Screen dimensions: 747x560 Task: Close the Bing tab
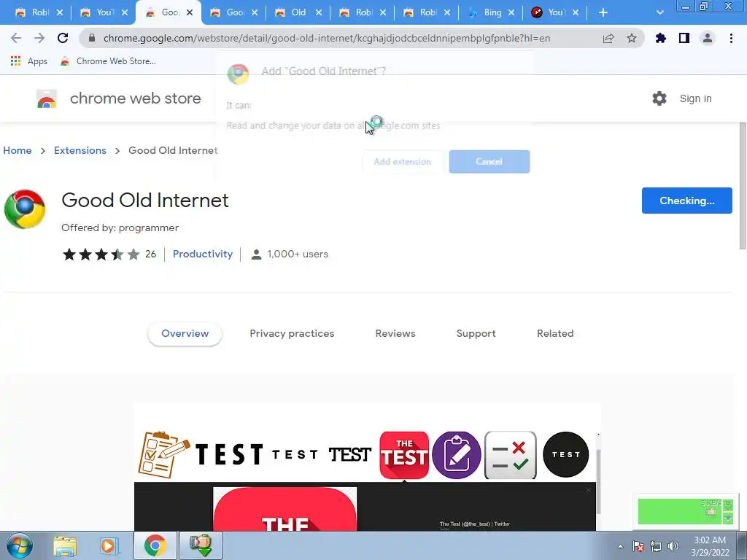[511, 12]
